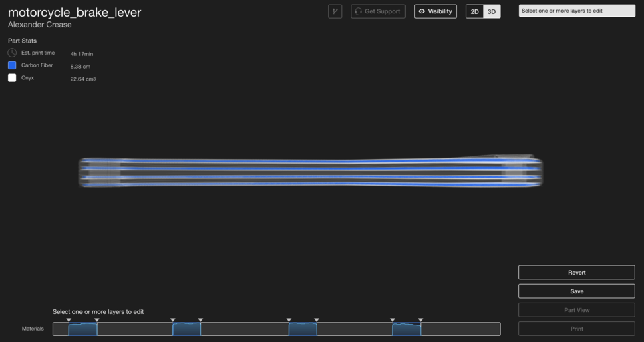This screenshot has height=342, width=644.
Task: Switch to 2D view
Action: (474, 11)
